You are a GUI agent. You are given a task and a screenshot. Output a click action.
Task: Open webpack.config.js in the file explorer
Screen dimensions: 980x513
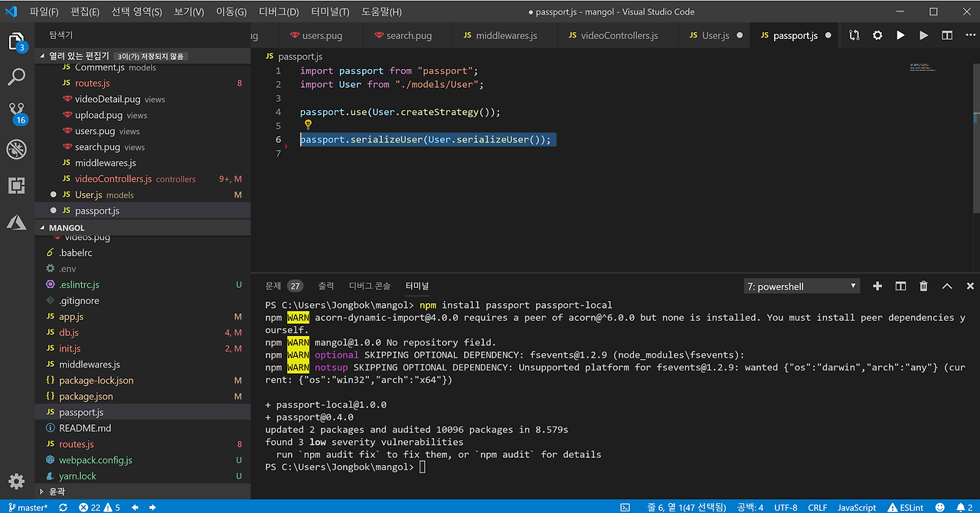(96, 460)
